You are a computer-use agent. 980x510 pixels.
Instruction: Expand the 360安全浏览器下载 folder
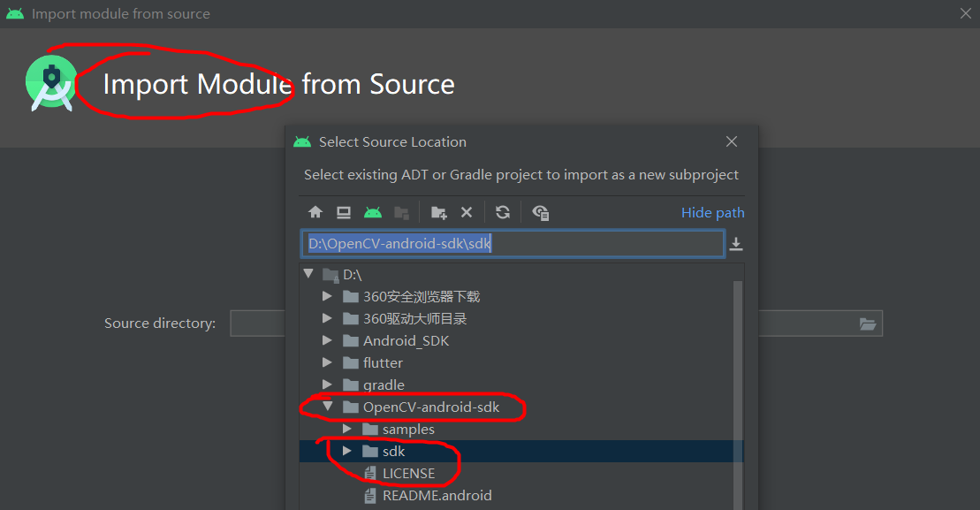click(x=327, y=296)
